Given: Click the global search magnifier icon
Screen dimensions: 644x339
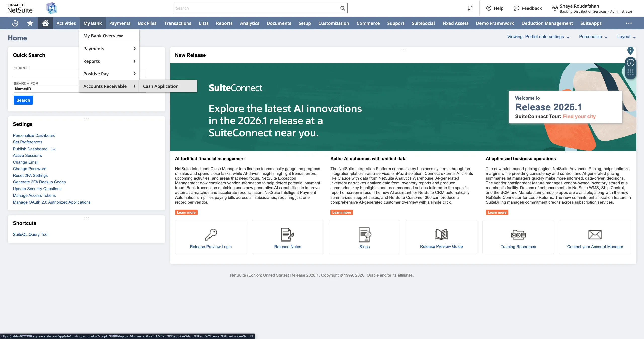Looking at the screenshot, I should pyautogui.click(x=342, y=8).
